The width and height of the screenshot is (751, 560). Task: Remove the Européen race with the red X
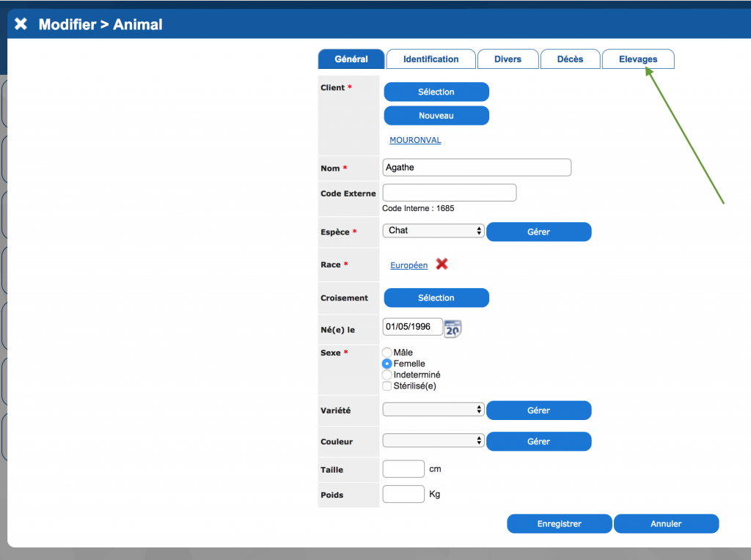click(441, 265)
